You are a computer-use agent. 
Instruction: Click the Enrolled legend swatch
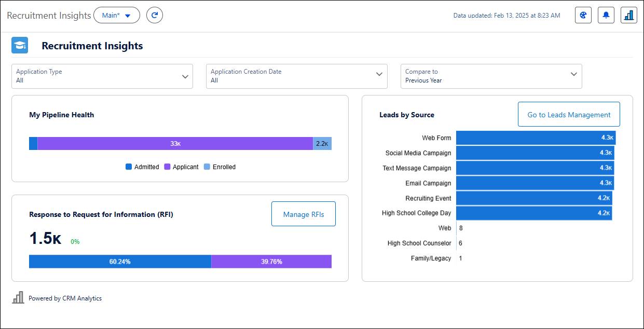(207, 167)
